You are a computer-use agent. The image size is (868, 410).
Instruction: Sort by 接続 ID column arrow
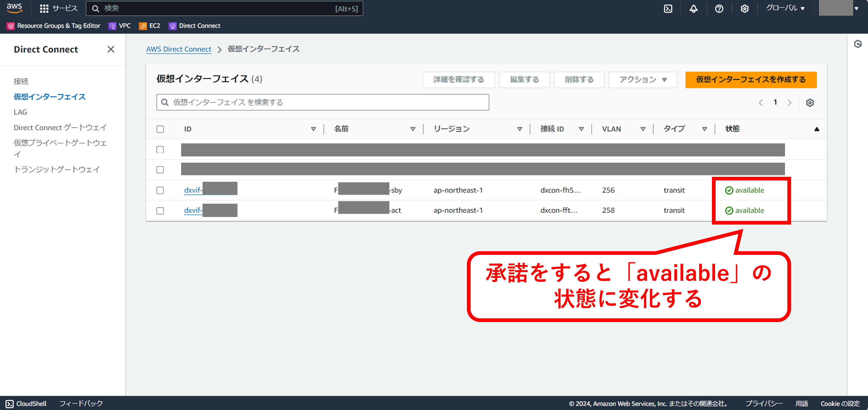tap(581, 129)
